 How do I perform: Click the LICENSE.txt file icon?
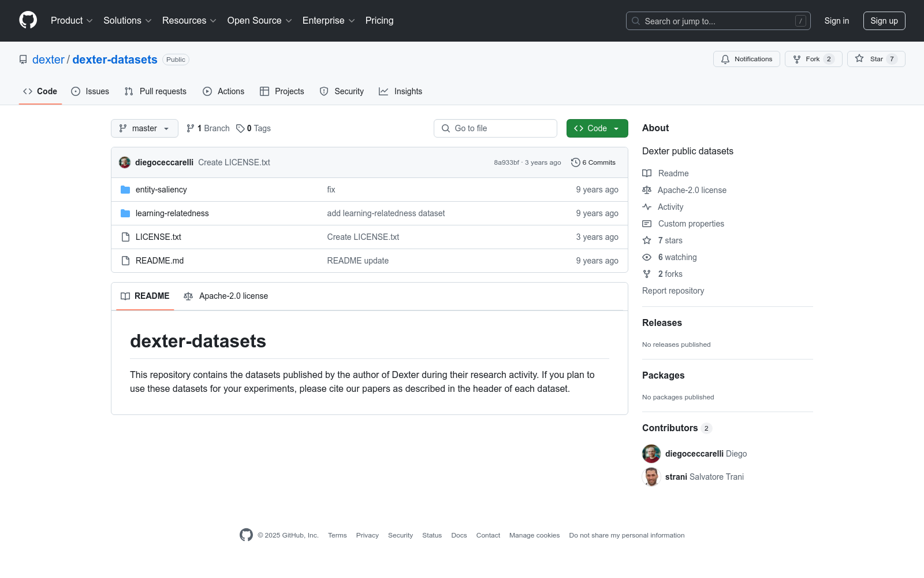click(125, 237)
